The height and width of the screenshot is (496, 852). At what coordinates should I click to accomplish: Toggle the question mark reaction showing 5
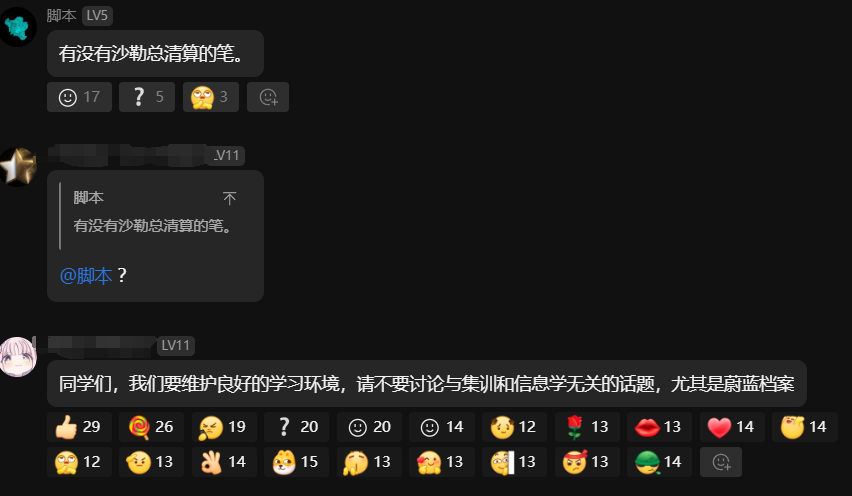coord(147,97)
